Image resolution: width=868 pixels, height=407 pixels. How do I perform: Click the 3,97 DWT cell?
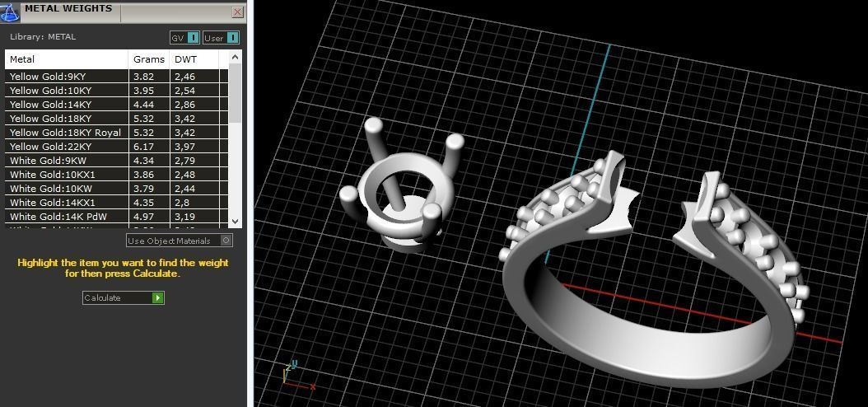[x=194, y=146]
